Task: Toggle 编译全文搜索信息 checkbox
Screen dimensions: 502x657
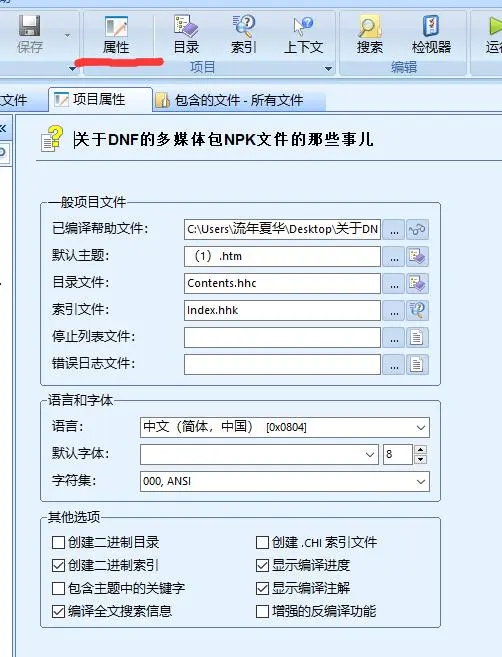Action: (58, 612)
